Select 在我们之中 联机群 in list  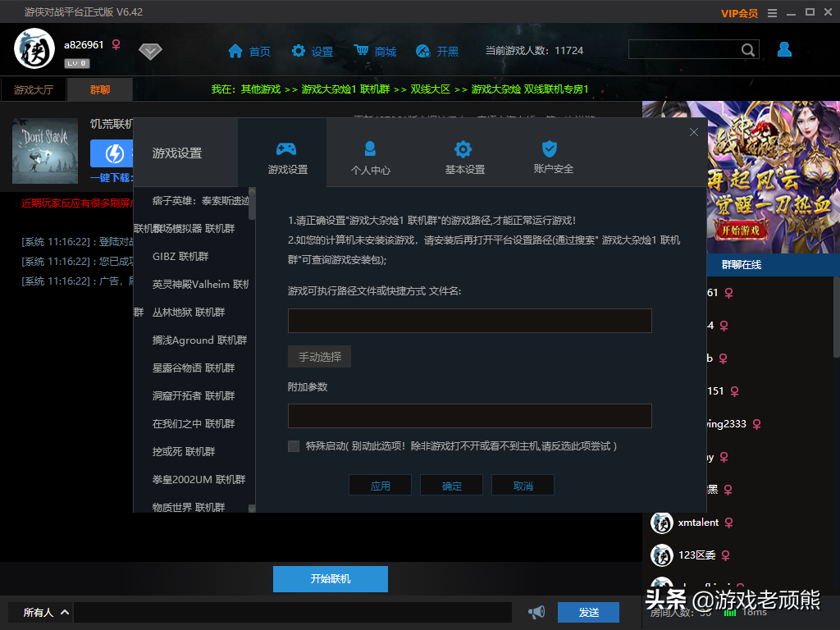pyautogui.click(x=194, y=424)
